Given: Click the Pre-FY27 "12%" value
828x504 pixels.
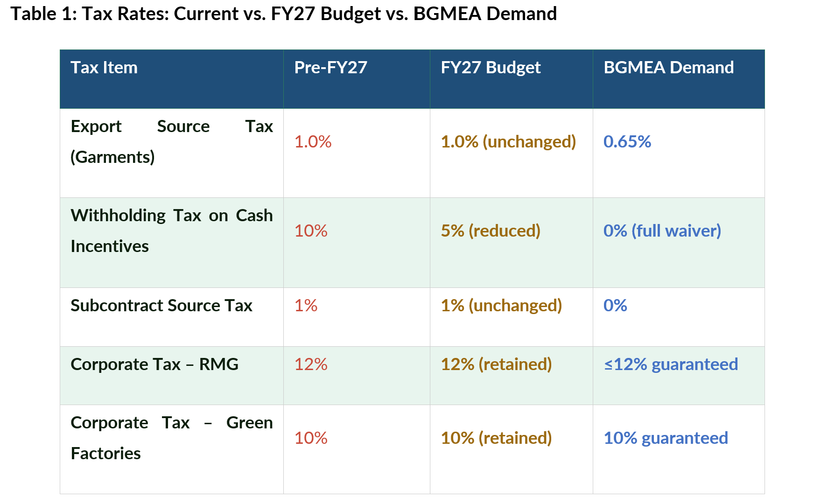Looking at the screenshot, I should [311, 364].
